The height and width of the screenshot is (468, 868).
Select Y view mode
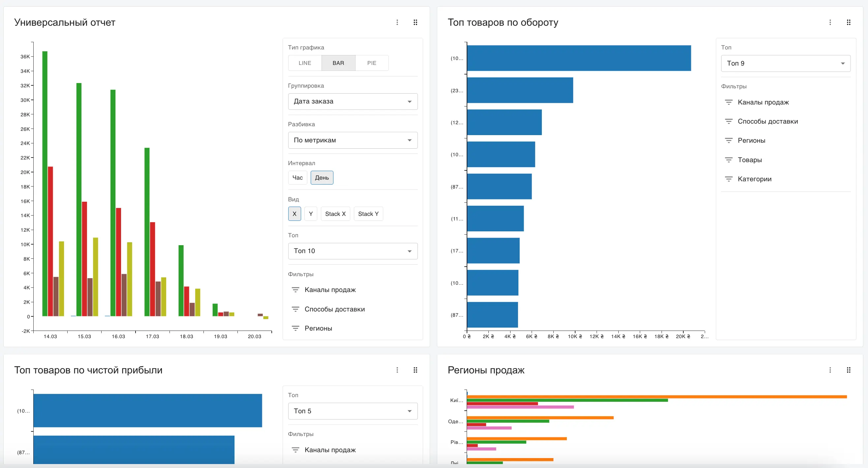point(311,214)
